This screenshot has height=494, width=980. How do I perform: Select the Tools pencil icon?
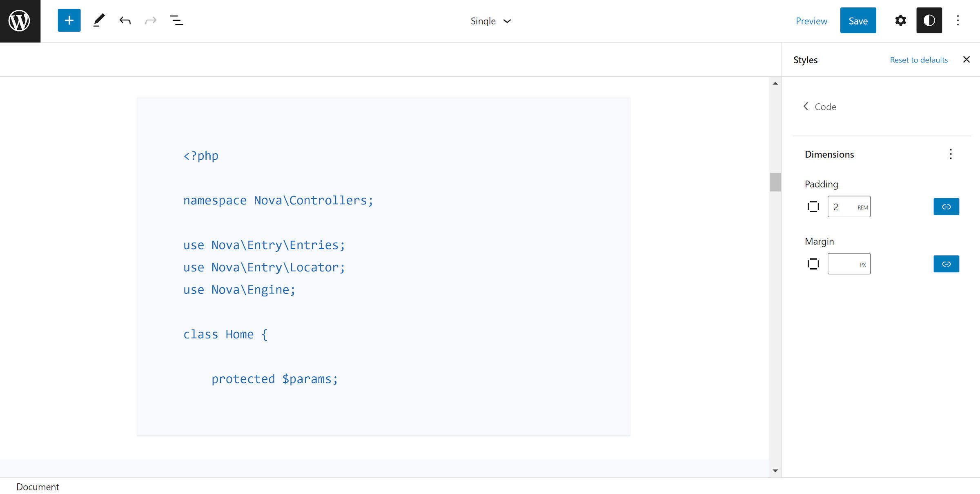[x=98, y=20]
